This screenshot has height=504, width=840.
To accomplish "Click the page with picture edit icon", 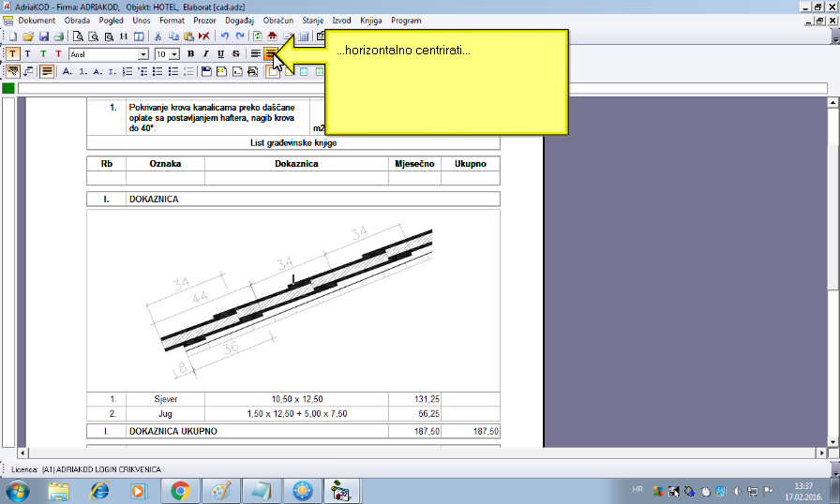I will pyautogui.click(x=253, y=71).
